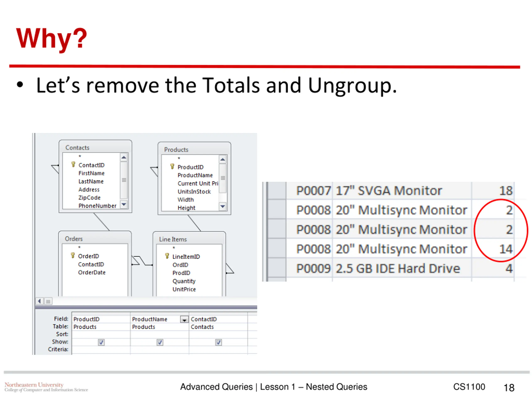532x399 pixels.
Task: Toggle the Show checkbox for ProductName column
Action: click(x=160, y=342)
